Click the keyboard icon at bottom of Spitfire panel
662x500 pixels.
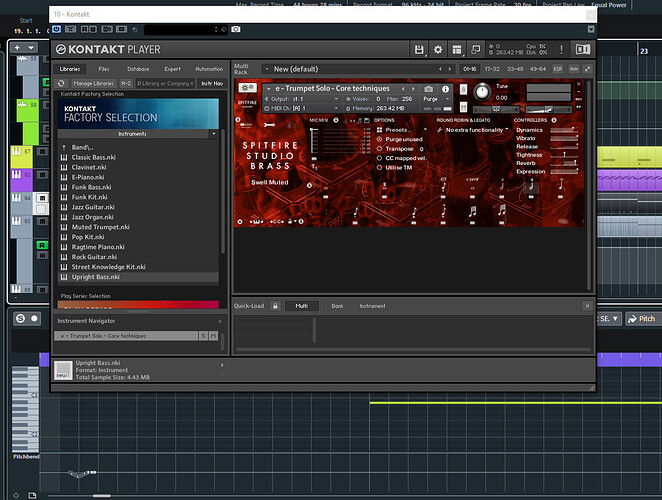[256, 221]
